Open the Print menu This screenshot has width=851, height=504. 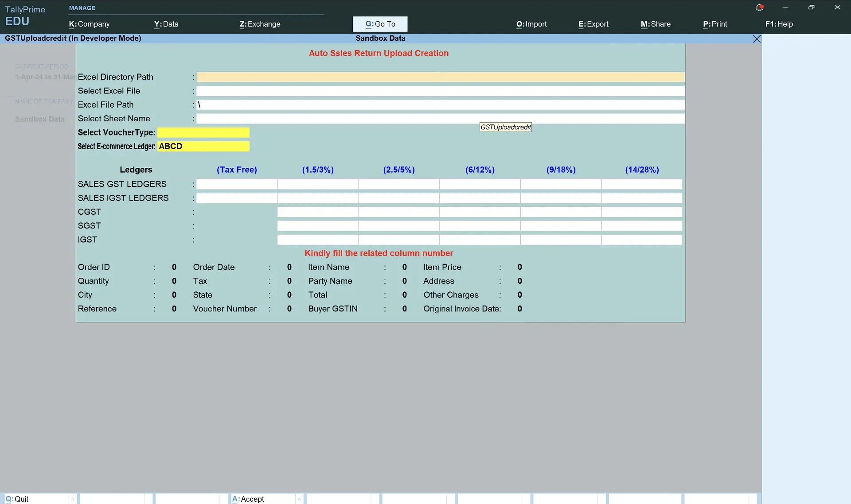point(714,24)
